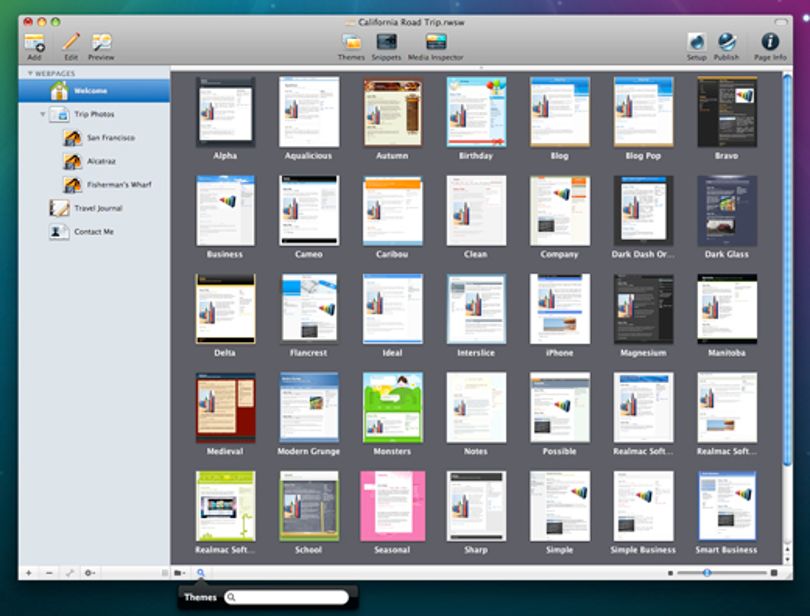
Task: Choose the Monsters theme thumbnail
Action: [x=393, y=407]
